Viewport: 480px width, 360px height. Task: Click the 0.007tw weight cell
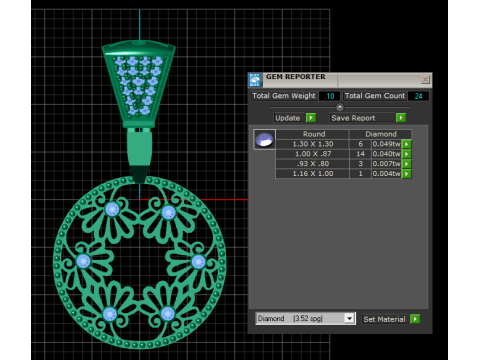[x=386, y=164]
